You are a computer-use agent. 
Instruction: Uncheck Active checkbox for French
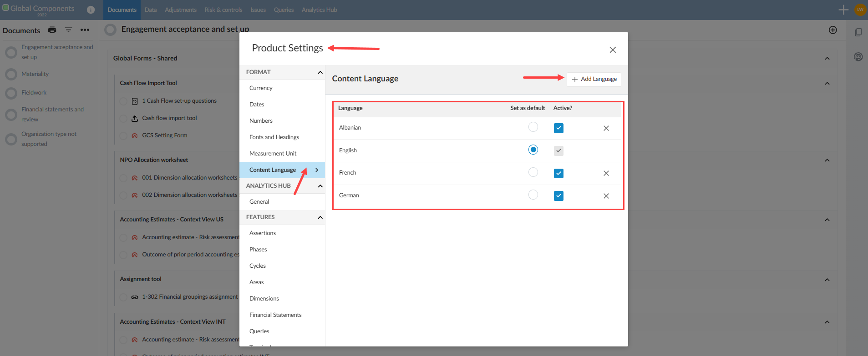pyautogui.click(x=558, y=173)
